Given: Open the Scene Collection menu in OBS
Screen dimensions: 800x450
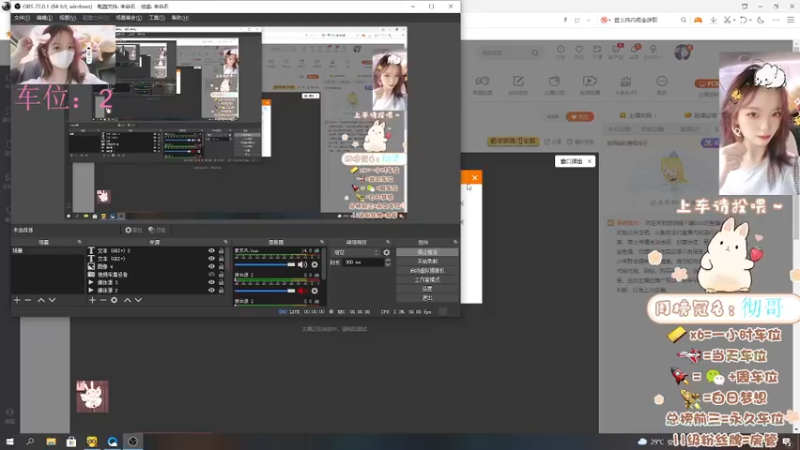Looking at the screenshot, I should point(129,18).
